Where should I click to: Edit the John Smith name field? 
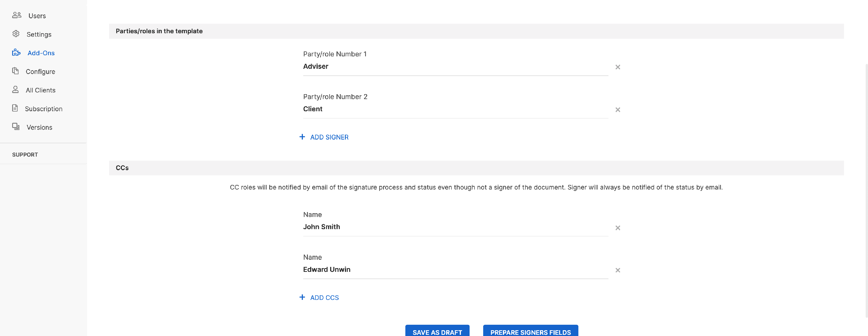click(456, 227)
